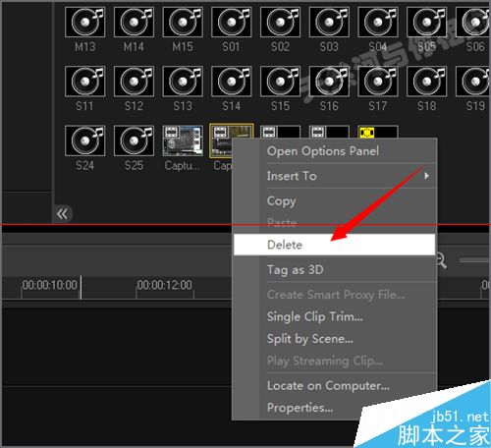Select the S12 sound clip
Viewport: 491px width, 448px height.
click(x=134, y=82)
